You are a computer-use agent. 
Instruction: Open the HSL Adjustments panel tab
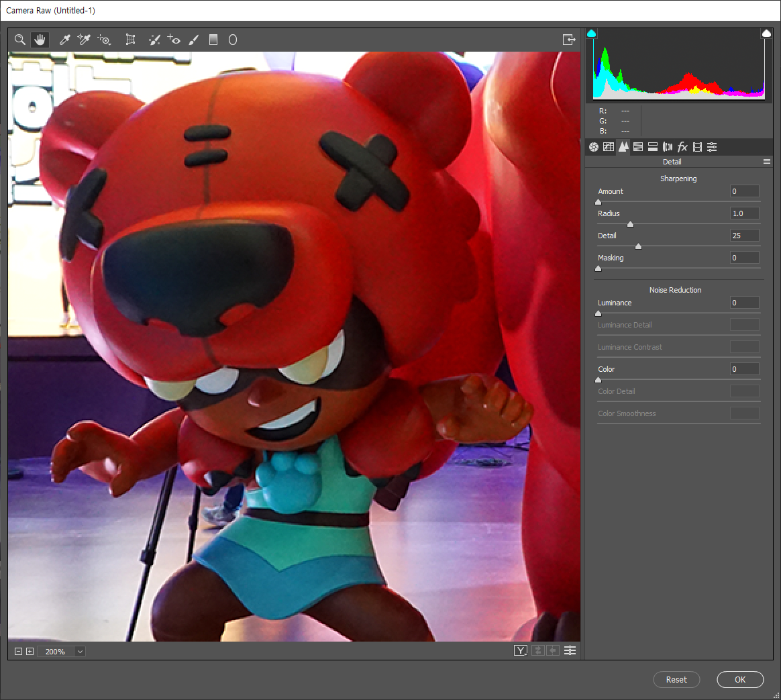click(x=638, y=147)
